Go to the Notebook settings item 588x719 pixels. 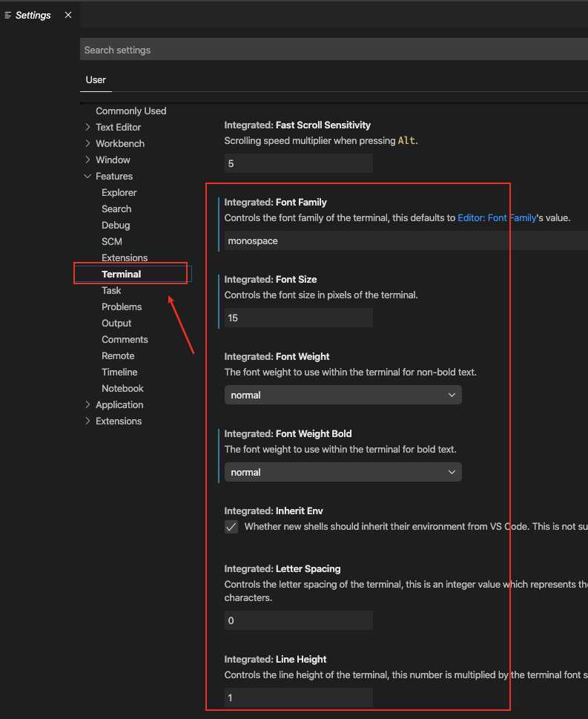pyautogui.click(x=122, y=389)
